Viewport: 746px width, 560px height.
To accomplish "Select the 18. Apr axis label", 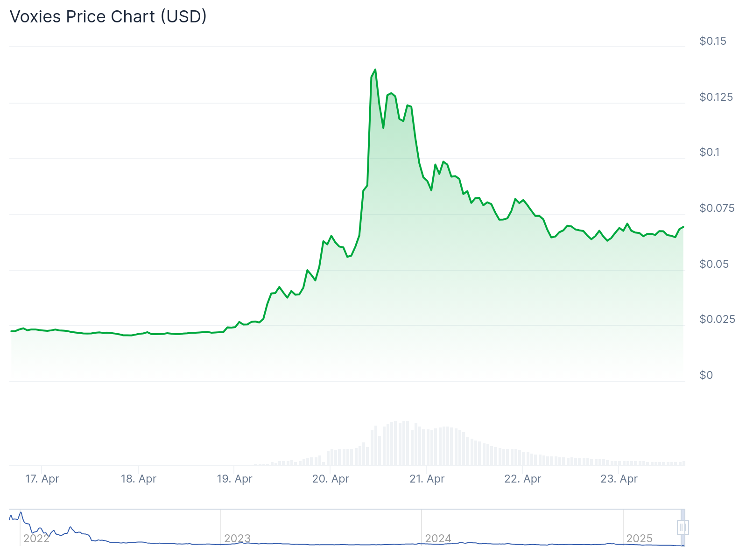I will coord(139,479).
